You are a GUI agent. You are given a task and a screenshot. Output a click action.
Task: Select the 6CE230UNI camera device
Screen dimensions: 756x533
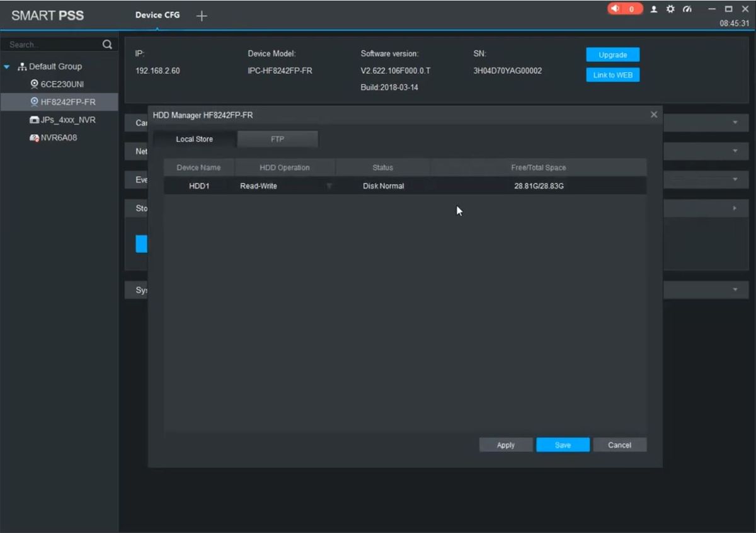[62, 84]
